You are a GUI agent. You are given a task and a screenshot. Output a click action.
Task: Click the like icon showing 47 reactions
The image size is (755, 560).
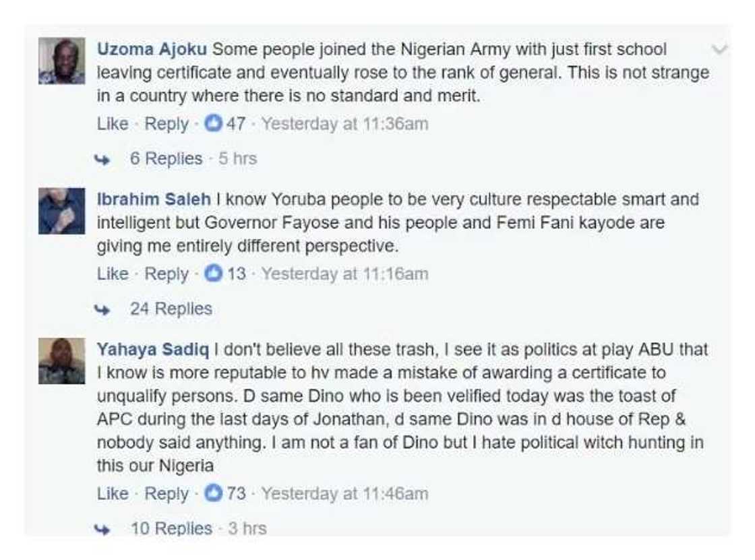(213, 124)
